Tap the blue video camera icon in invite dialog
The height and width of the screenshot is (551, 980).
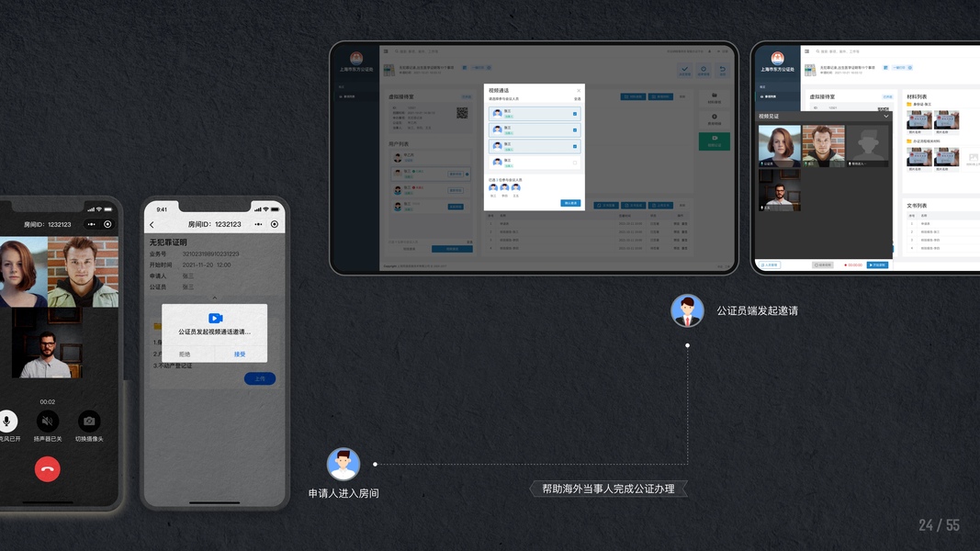216,318
